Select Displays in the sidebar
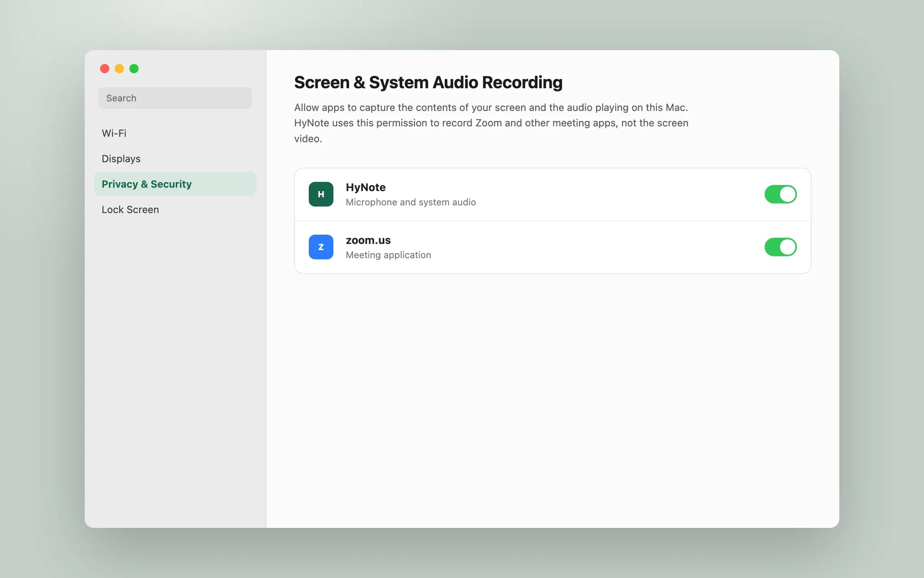Image resolution: width=924 pixels, height=578 pixels. point(175,158)
